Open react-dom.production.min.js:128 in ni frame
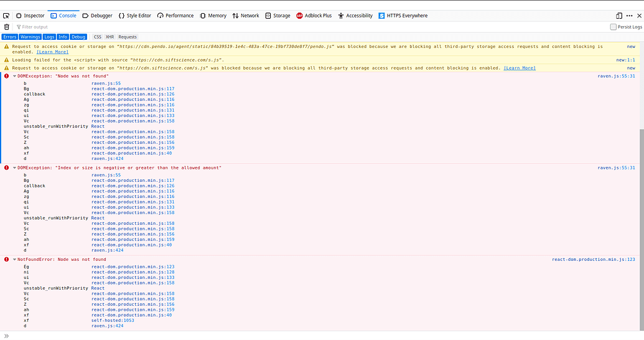 (133, 272)
